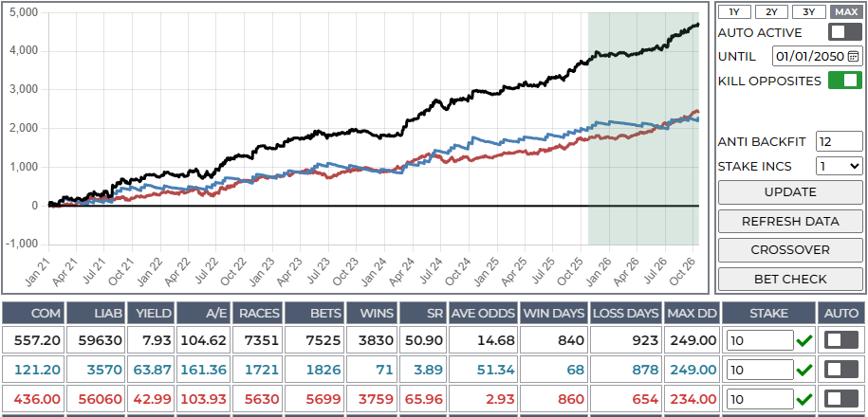This screenshot has height=417, width=868.
Task: Click the LOSS DAYS column header
Action: point(627,313)
